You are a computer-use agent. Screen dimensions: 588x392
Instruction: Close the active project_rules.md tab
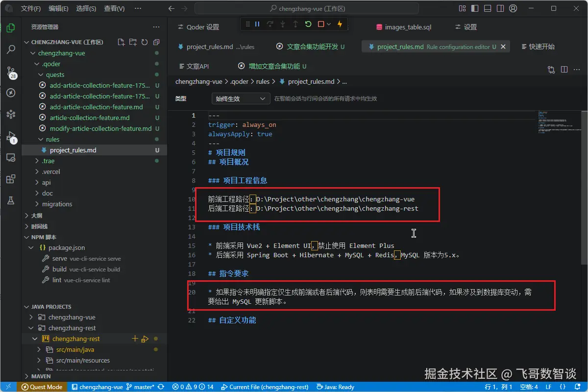pyautogui.click(x=503, y=47)
